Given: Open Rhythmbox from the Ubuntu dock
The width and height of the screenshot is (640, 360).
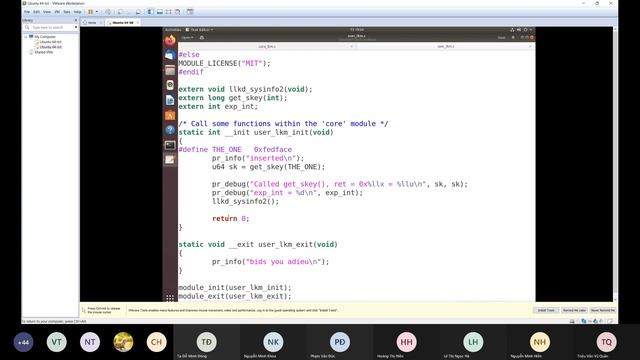Looking at the screenshot, I should pos(170,85).
